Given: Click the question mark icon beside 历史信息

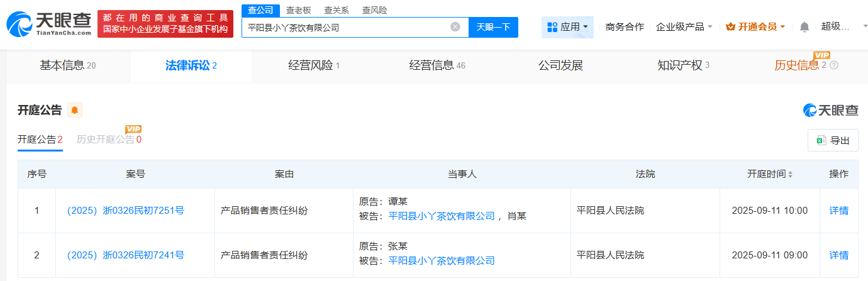Looking at the screenshot, I should coord(834,65).
